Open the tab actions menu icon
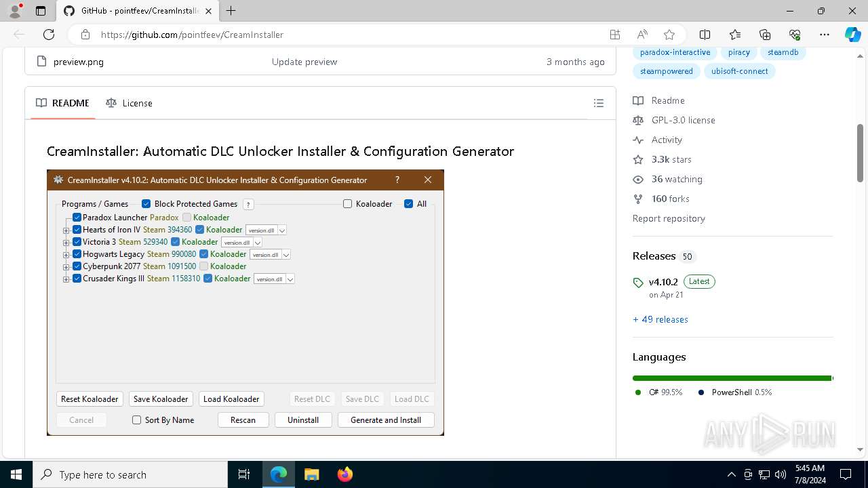 [41, 11]
